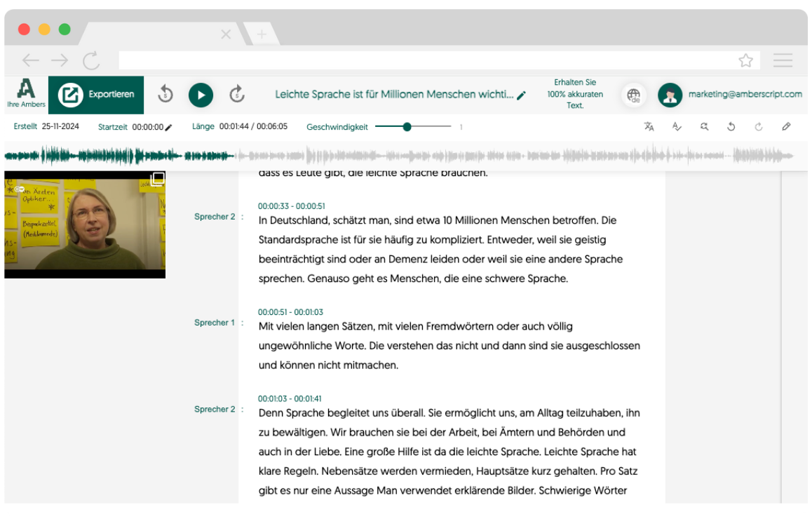The height and width of the screenshot is (517, 812).
Task: Open language globe selector
Action: click(x=633, y=95)
